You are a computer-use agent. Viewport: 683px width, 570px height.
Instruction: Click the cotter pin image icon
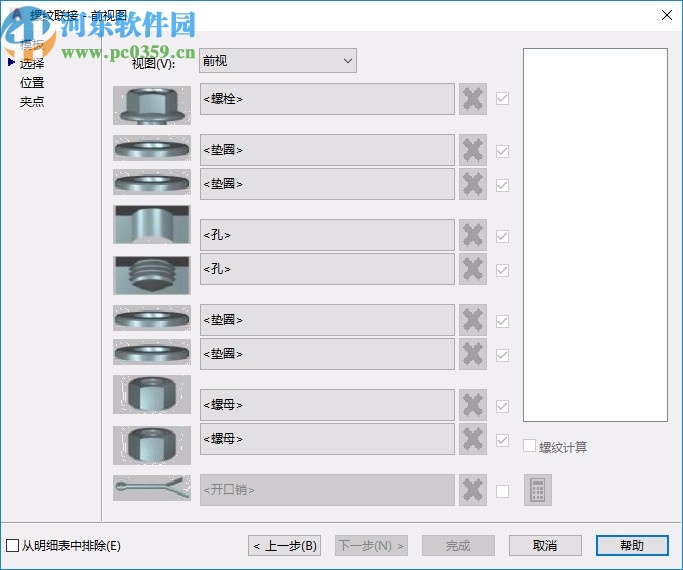(152, 488)
